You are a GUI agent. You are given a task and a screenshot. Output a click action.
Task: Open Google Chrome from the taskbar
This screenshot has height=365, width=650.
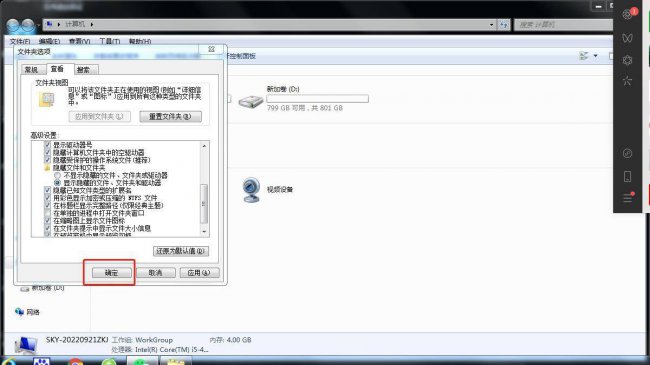pyautogui.click(x=75, y=361)
